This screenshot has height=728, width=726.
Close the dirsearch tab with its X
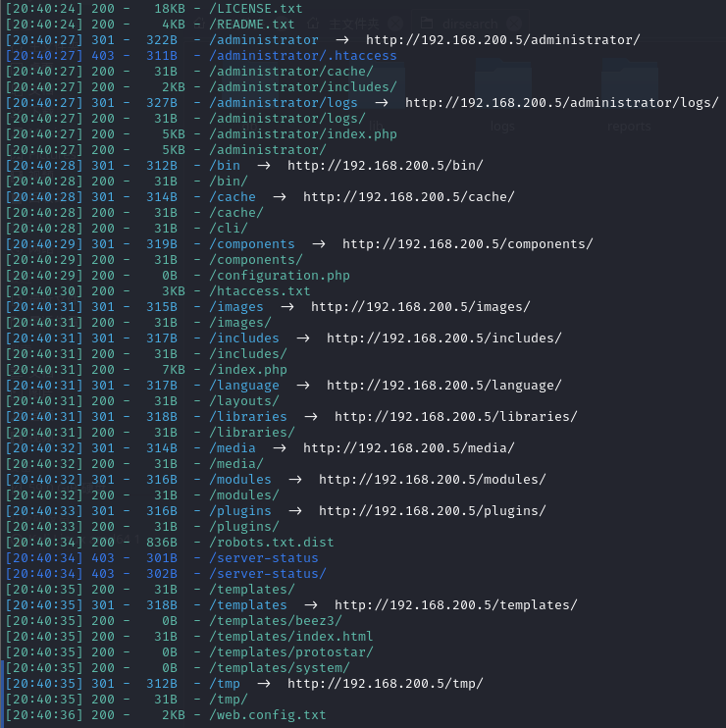(514, 24)
